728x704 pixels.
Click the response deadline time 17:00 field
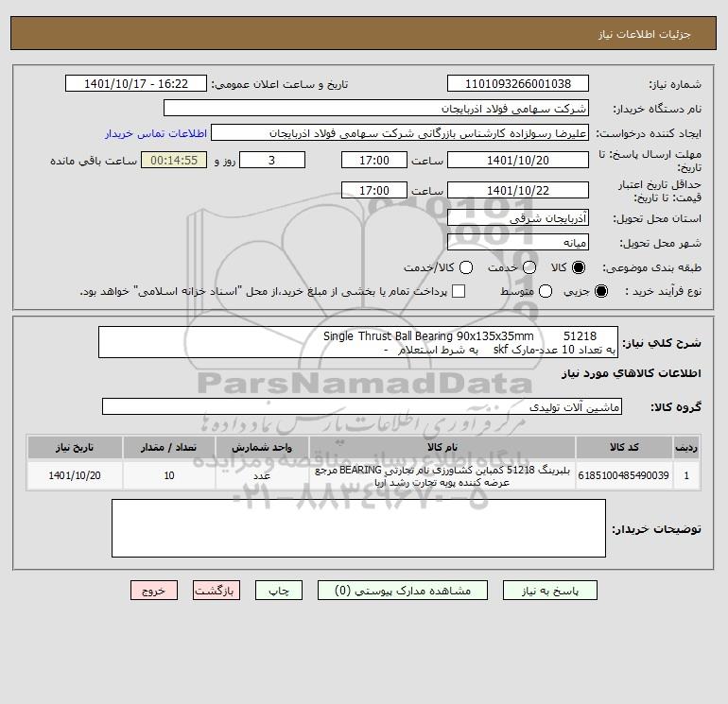[x=374, y=160]
